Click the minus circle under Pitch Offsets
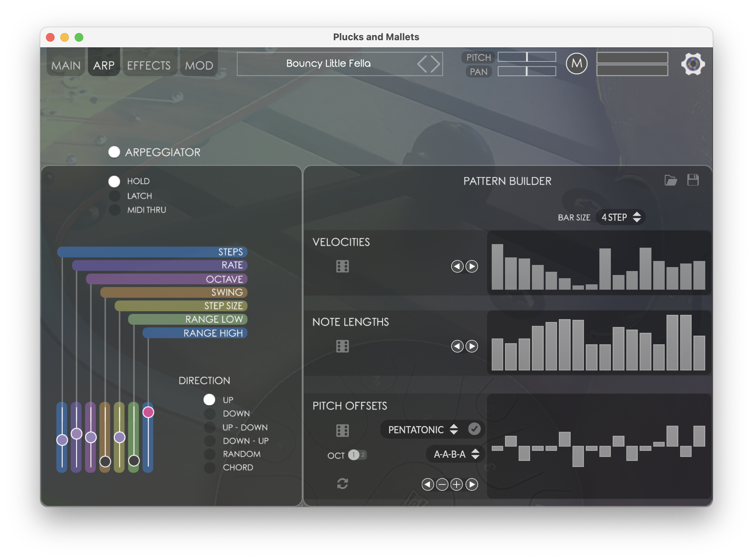The width and height of the screenshot is (753, 560). point(442,485)
